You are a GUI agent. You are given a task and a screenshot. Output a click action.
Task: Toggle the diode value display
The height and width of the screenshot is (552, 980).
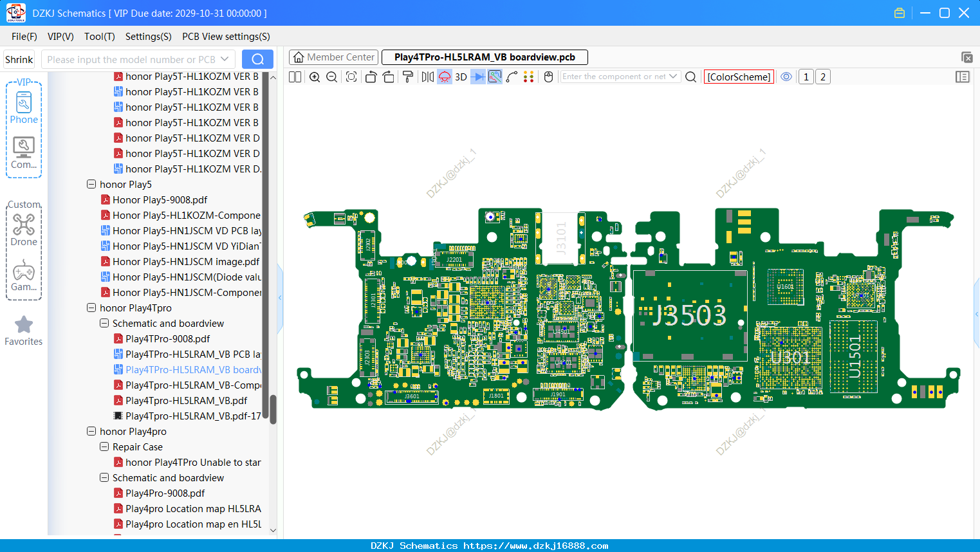[x=478, y=77]
